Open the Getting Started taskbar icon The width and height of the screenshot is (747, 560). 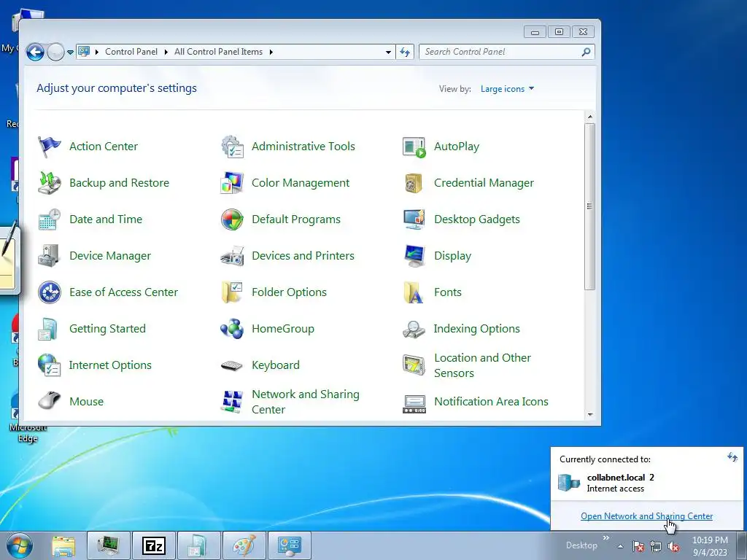[x=199, y=545]
